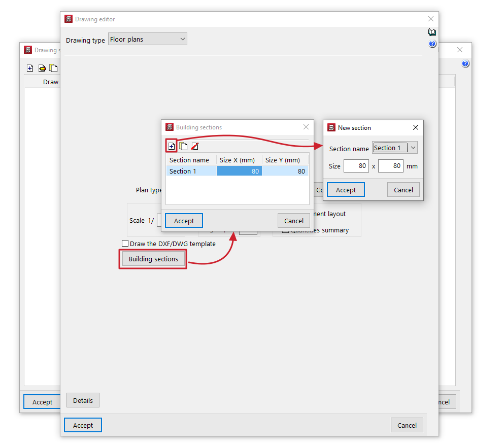
Task: Close the background Drawing window
Action: pos(460,50)
